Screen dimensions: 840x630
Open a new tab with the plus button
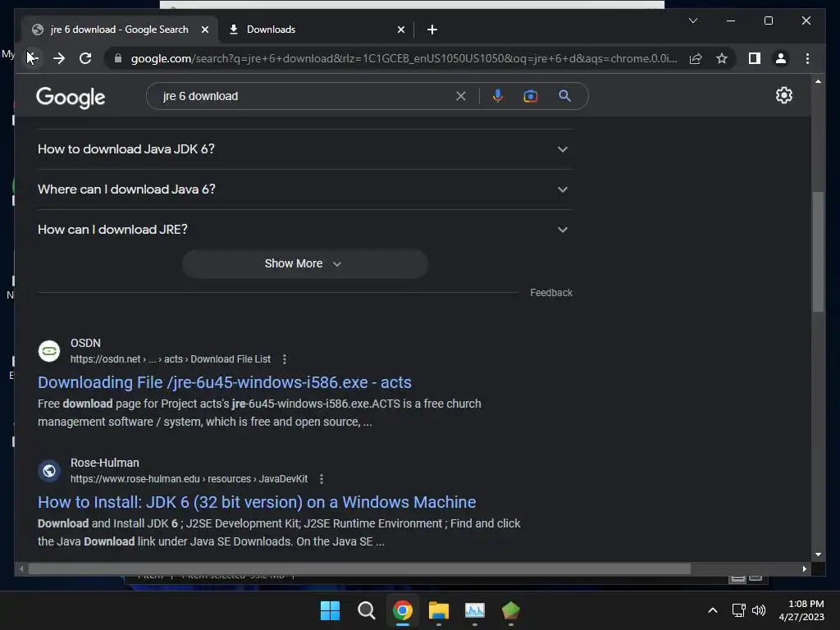431,30
